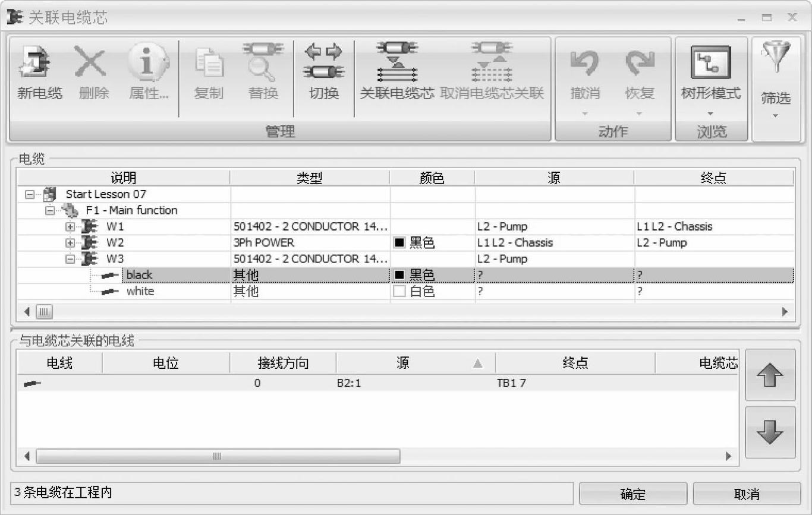Click the 源 header in cable list
812x515 pixels.
554,178
